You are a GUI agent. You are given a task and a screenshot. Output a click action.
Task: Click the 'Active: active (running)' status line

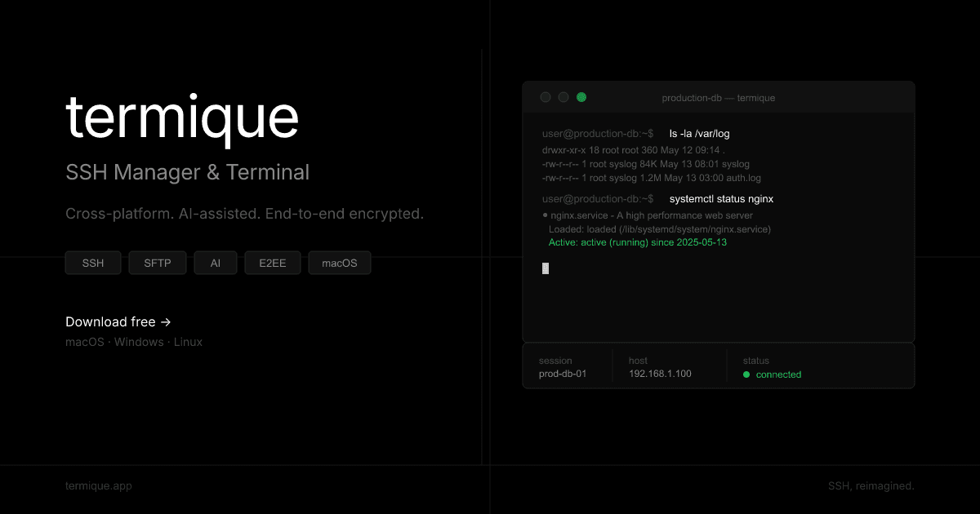[638, 242]
